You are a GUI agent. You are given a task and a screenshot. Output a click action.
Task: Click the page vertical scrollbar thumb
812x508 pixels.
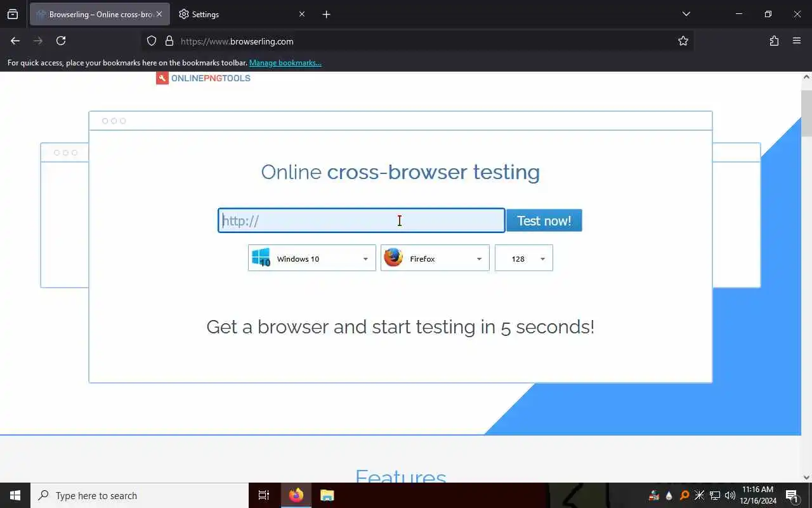(806, 113)
